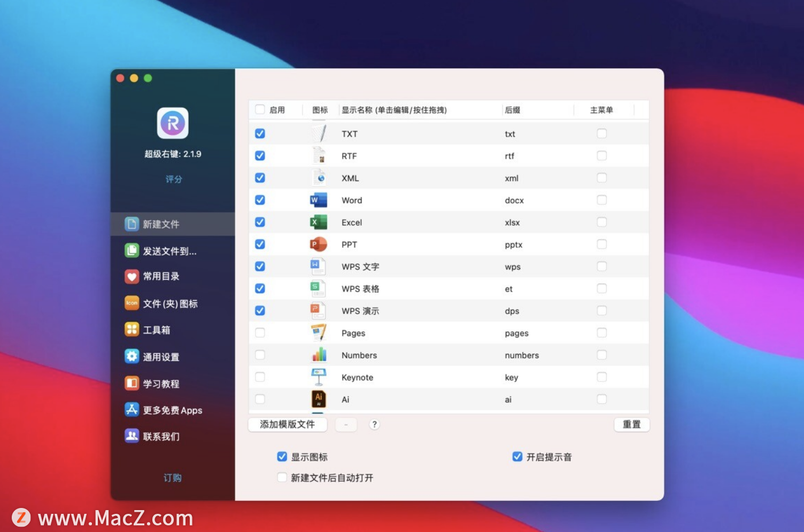Click the 订购 subscribe link
Image resolution: width=804 pixels, height=532 pixels.
pyautogui.click(x=173, y=478)
